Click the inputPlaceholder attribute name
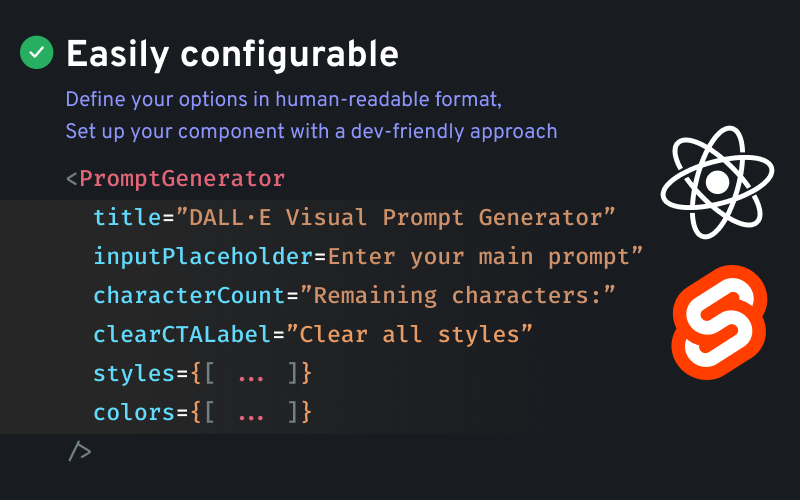800x500 pixels. tap(203, 257)
